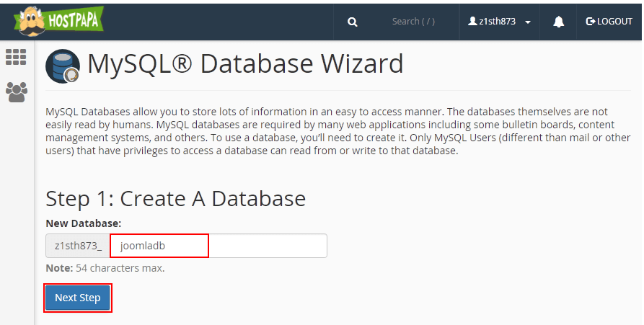Click the MySQL Databases description paragraph
The image size is (644, 325).
(338, 131)
